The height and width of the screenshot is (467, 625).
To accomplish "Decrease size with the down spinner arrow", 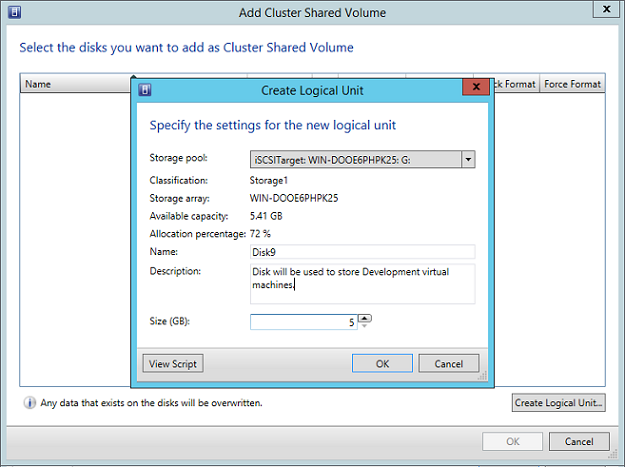I will click(x=365, y=326).
